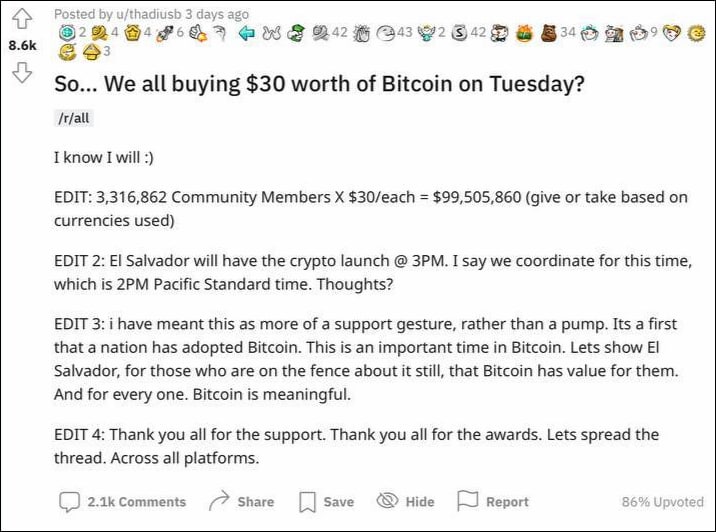Hide this post using eye icon
This screenshot has width=716, height=532.
tap(405, 501)
